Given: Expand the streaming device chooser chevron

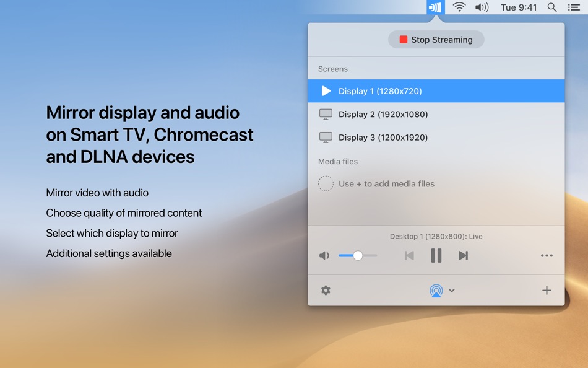Looking at the screenshot, I should (x=452, y=290).
